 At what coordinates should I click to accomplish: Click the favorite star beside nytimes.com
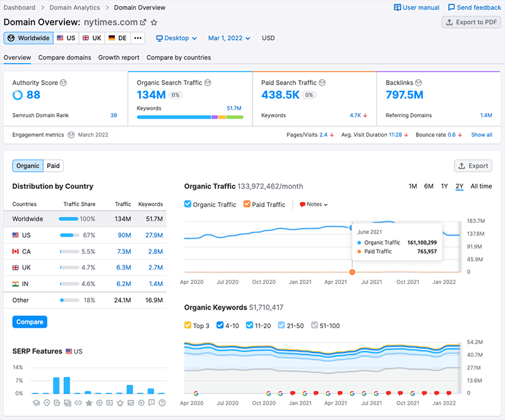[154, 22]
